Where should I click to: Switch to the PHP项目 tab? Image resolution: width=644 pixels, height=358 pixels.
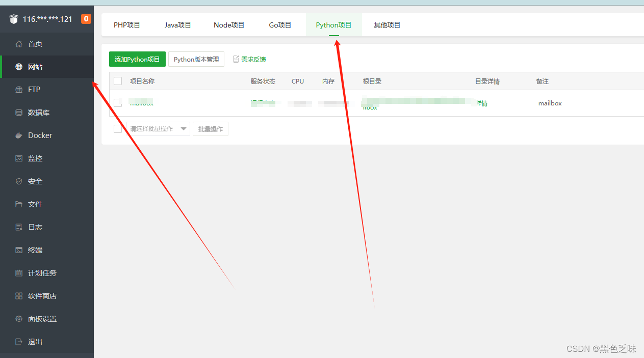[x=127, y=25]
